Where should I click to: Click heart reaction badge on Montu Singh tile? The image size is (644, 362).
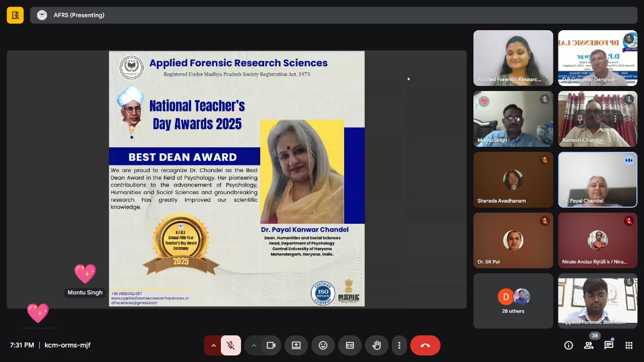pyautogui.click(x=484, y=101)
